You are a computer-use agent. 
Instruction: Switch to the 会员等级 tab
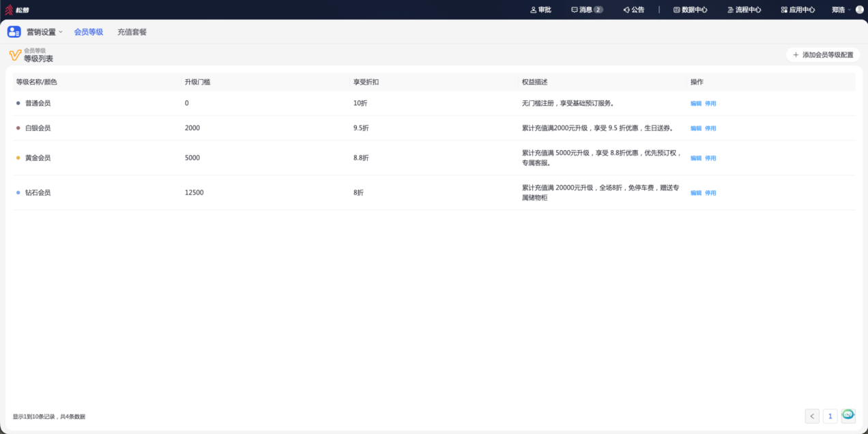(89, 32)
